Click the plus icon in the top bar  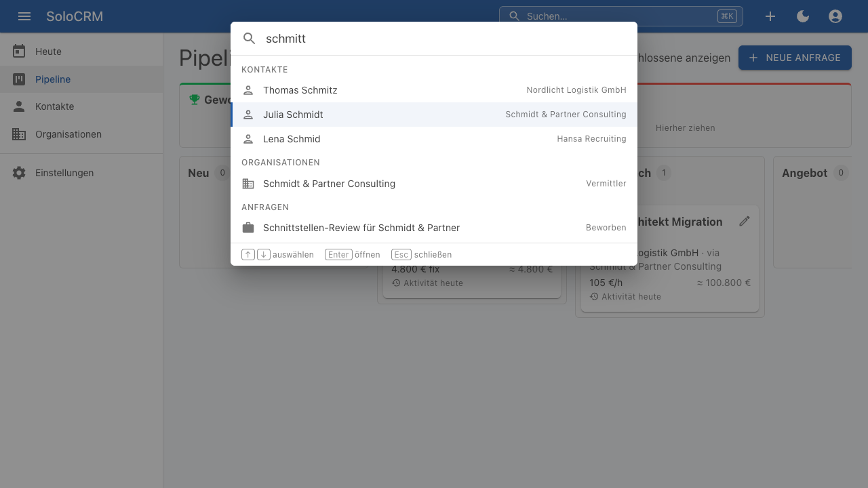(770, 16)
